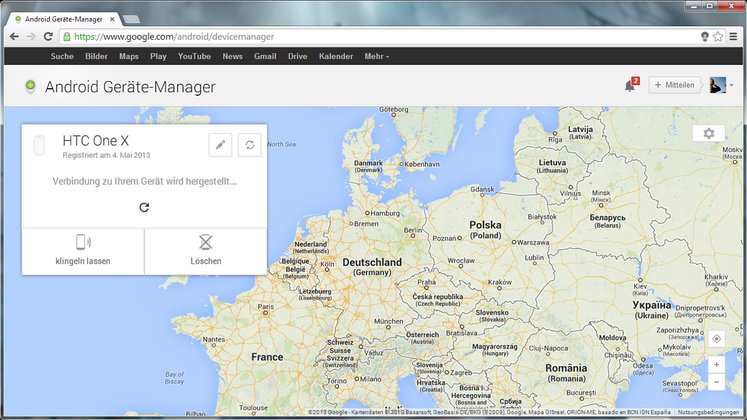Open a new browser tab

131,20
